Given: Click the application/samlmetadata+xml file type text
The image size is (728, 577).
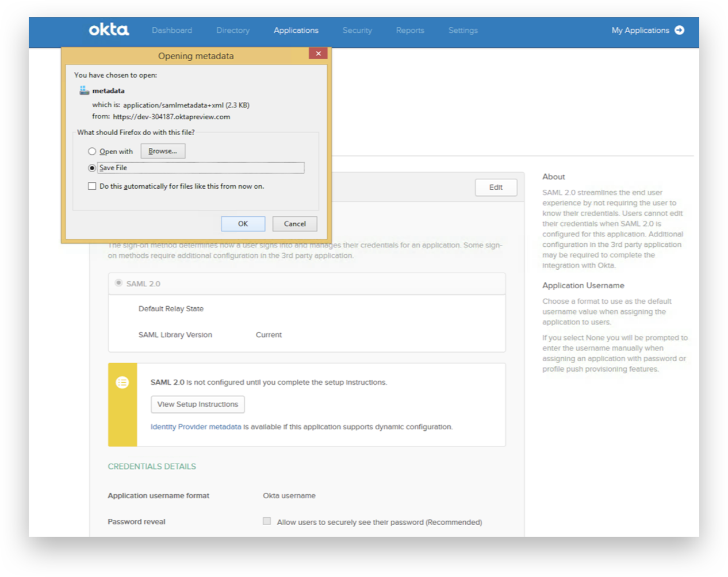Looking at the screenshot, I should coord(173,105).
